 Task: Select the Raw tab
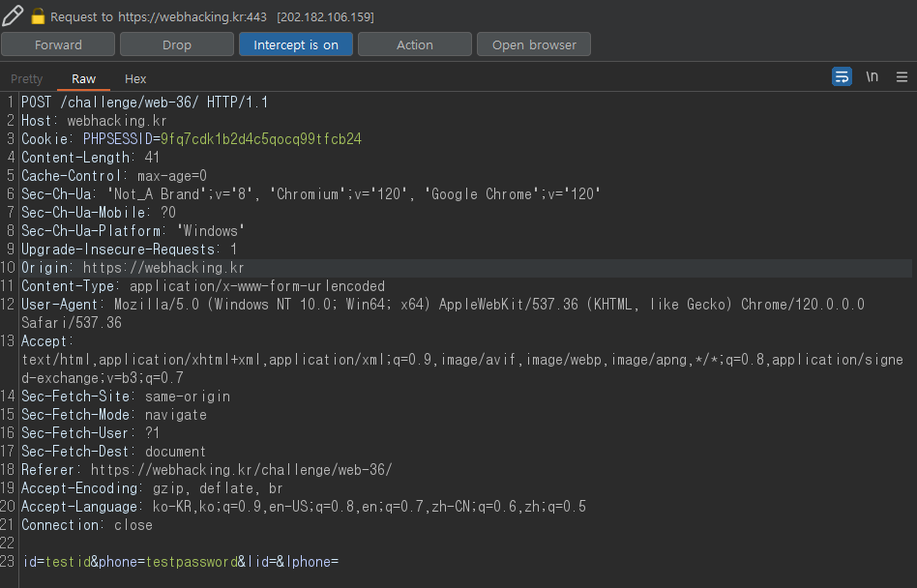pos(83,79)
